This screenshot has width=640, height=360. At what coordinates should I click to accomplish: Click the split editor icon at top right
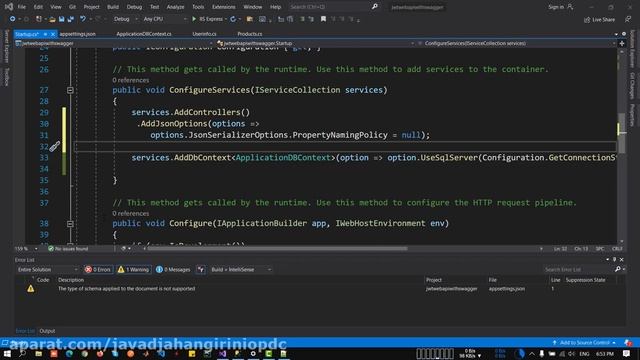click(622, 43)
